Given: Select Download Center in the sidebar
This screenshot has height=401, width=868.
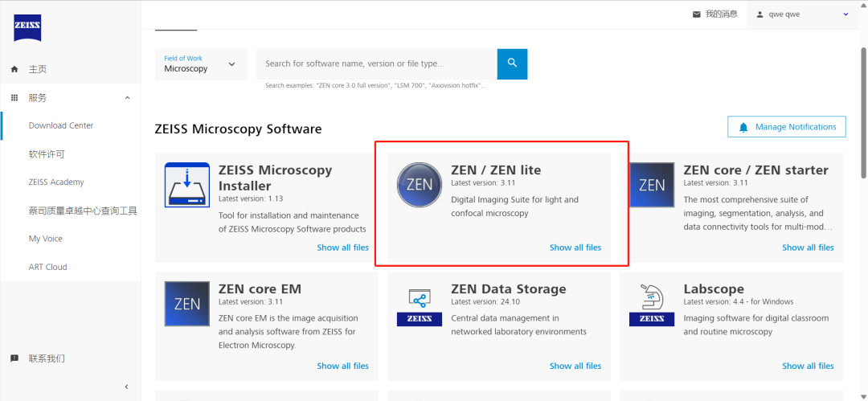Looking at the screenshot, I should [61, 125].
